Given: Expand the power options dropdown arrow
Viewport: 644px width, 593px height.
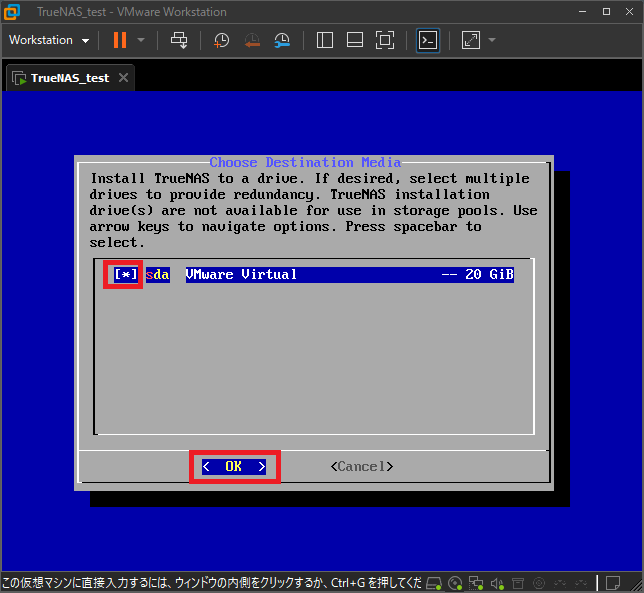Looking at the screenshot, I should click(x=141, y=40).
